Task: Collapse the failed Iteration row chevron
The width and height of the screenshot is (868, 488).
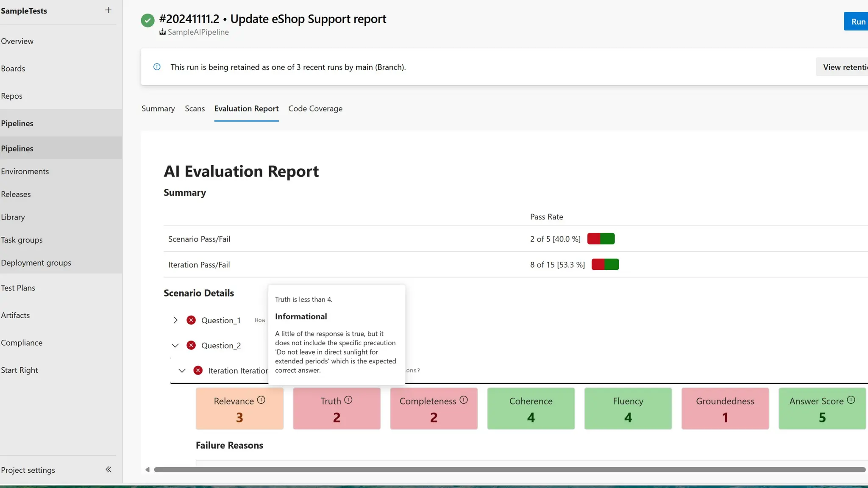Action: 182,371
